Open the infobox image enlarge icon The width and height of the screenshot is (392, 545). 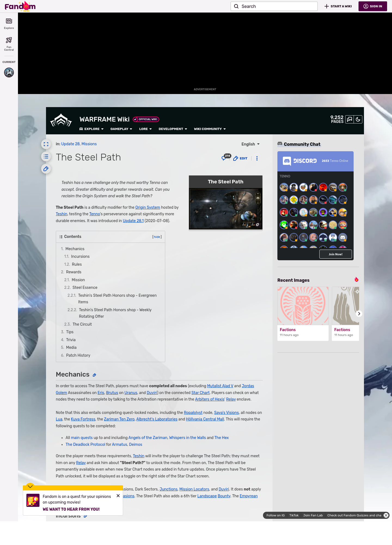[x=257, y=225]
